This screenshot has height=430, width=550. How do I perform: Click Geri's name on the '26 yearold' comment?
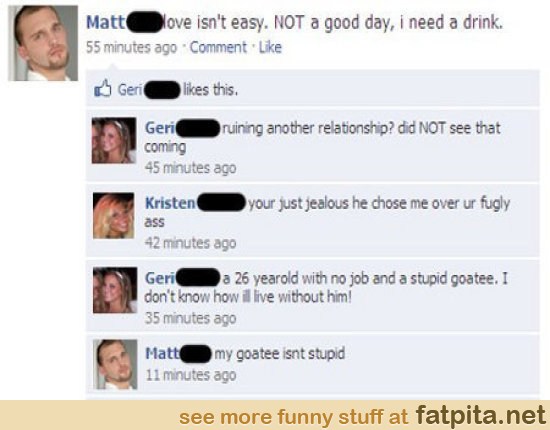160,278
